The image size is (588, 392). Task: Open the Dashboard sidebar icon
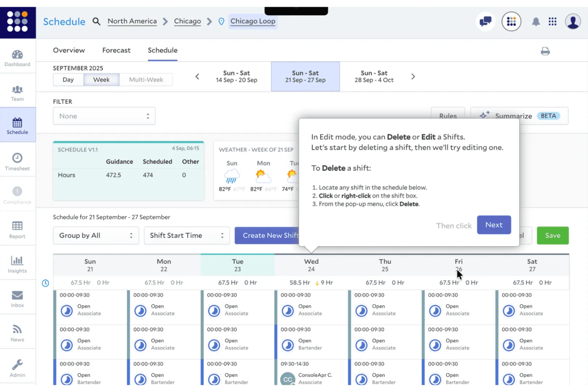pyautogui.click(x=17, y=58)
